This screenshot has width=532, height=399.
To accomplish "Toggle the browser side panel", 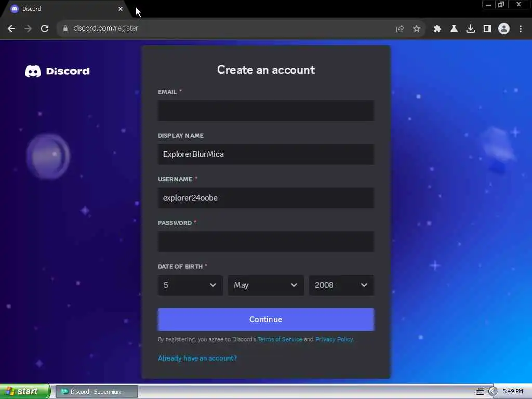I will (487, 29).
